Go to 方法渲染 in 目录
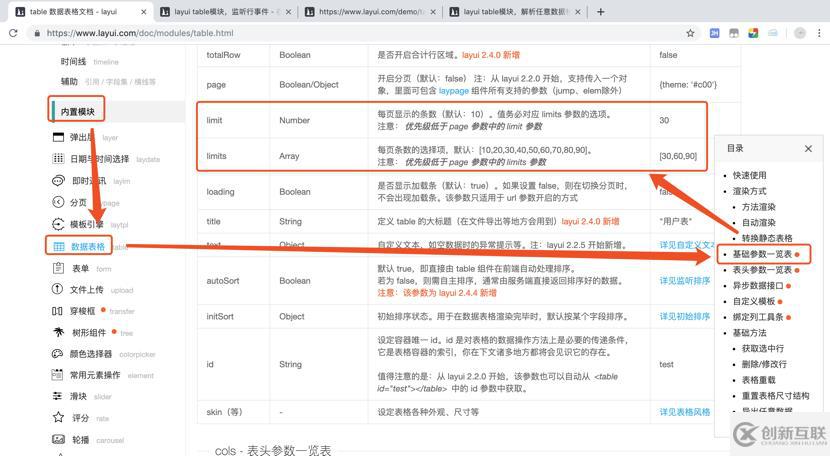 pos(759,207)
